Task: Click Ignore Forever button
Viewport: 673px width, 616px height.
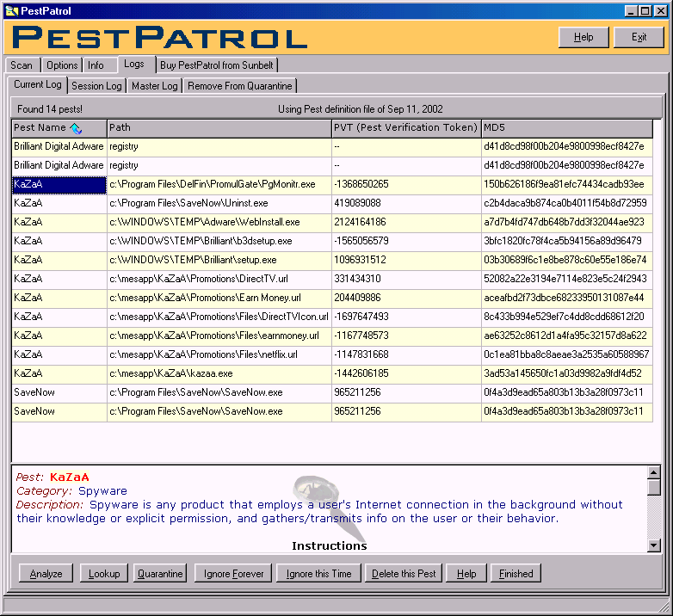Action: point(233,574)
